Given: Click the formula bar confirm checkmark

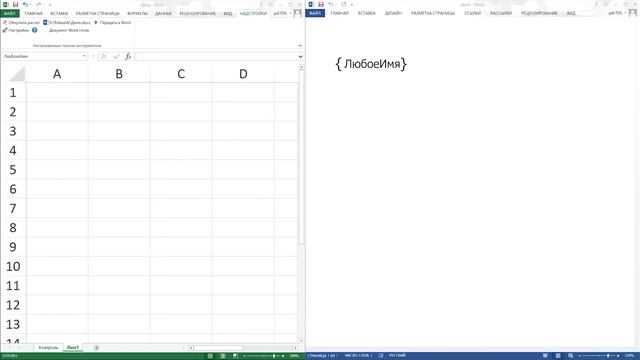Looking at the screenshot, I should tap(116, 56).
